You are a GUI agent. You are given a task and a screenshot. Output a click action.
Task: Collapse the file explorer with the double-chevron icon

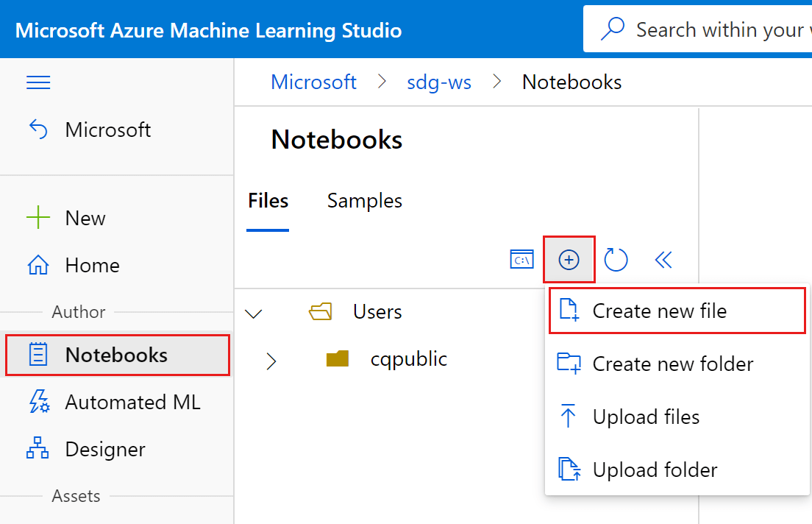[x=663, y=259]
